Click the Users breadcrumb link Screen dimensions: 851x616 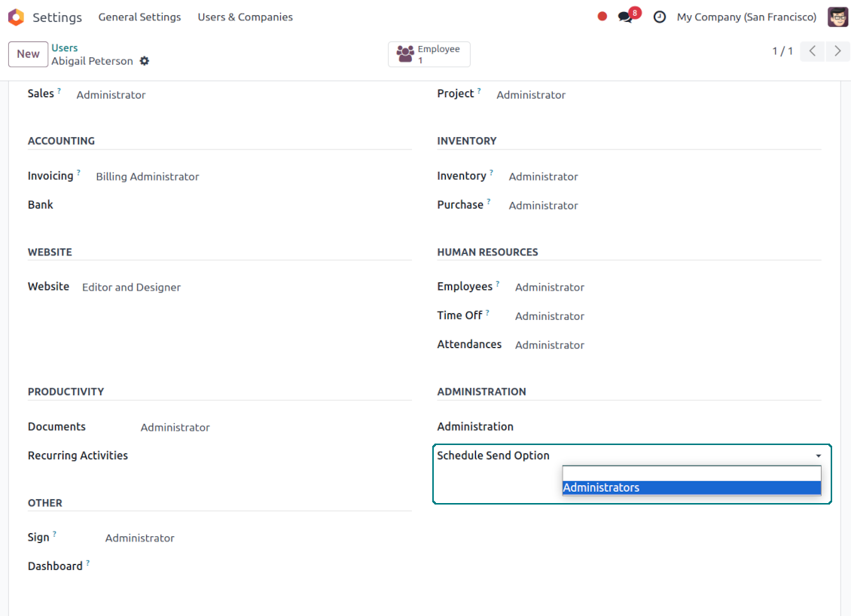(65, 48)
